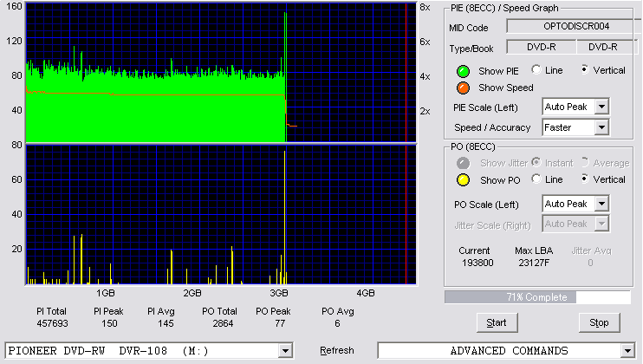Select Line mode for PO graph
Viewport: 643px width, 364px height.
pyautogui.click(x=536, y=179)
